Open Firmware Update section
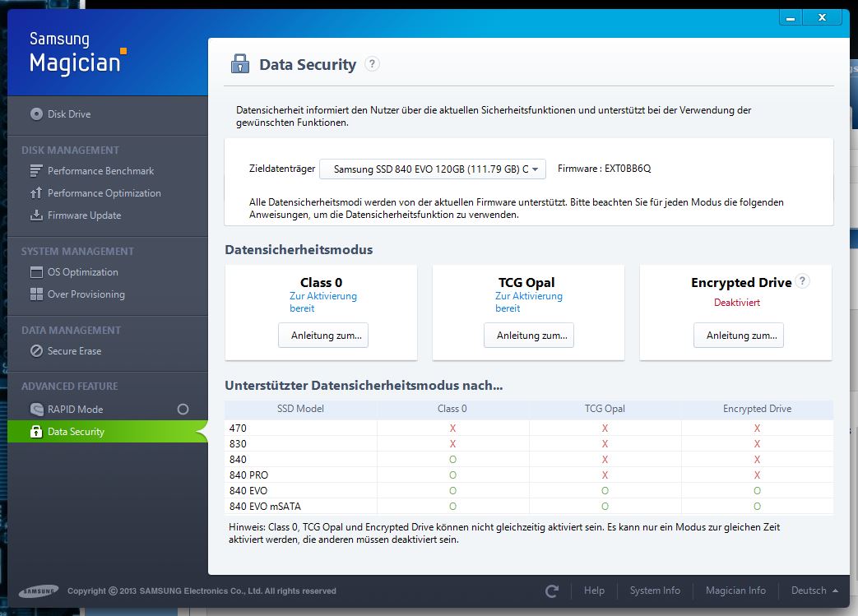 (107, 215)
